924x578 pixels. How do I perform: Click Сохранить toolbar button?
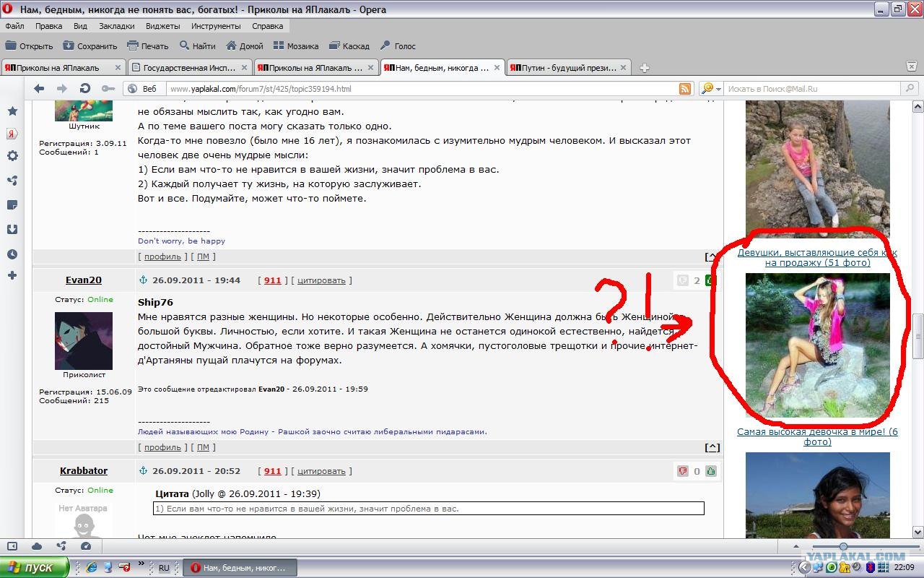(90, 46)
